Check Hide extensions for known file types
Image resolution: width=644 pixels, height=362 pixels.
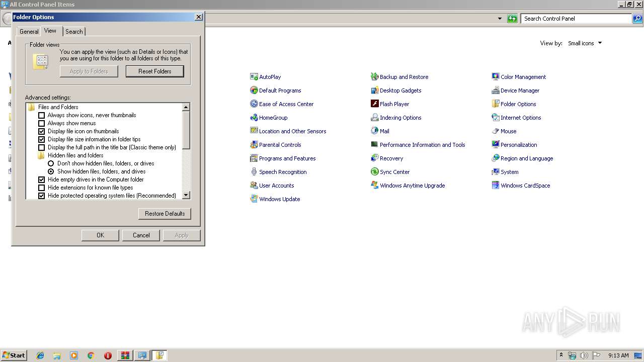pos(42,188)
